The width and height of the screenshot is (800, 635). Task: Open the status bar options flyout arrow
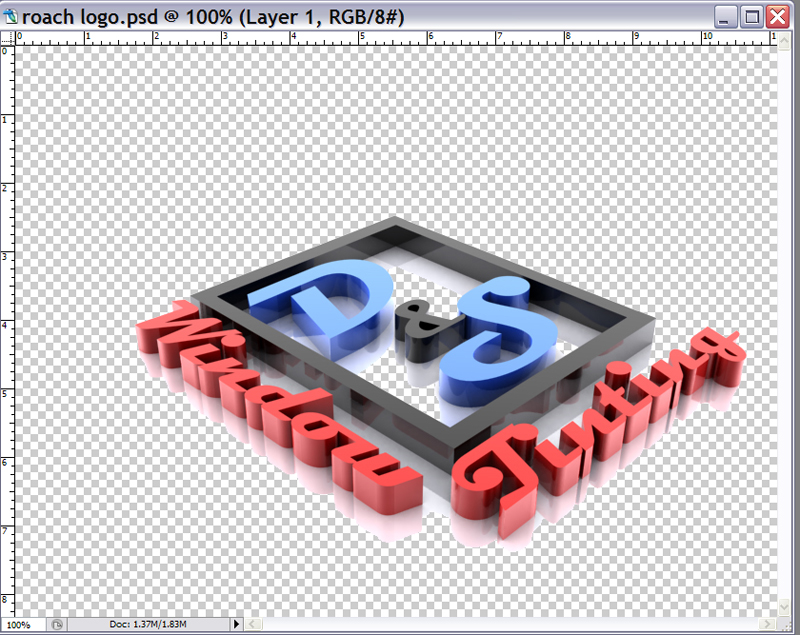(236, 624)
